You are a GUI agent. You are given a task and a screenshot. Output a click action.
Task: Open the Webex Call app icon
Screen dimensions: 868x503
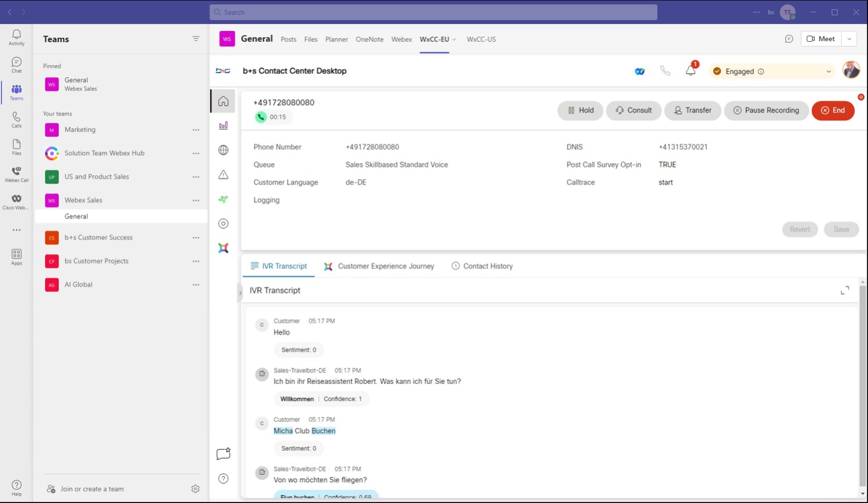[17, 175]
